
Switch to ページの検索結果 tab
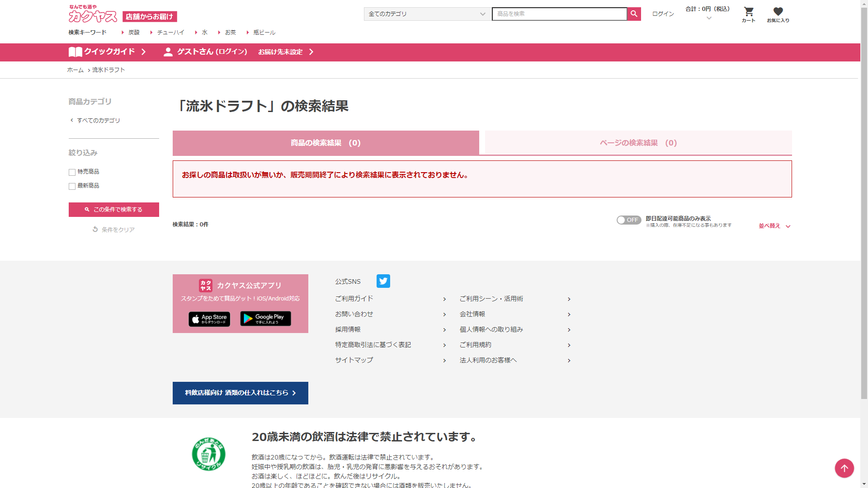pos(638,143)
